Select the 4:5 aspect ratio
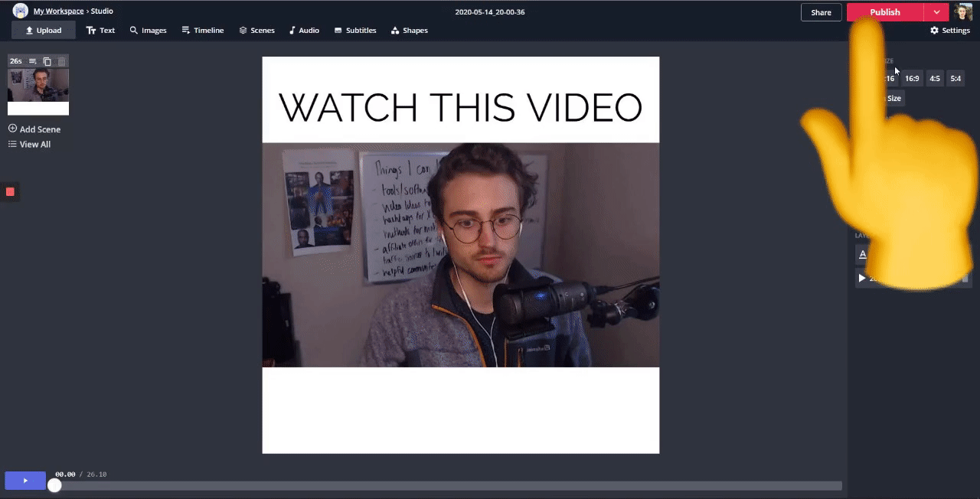The height and width of the screenshot is (499, 980). pyautogui.click(x=935, y=78)
